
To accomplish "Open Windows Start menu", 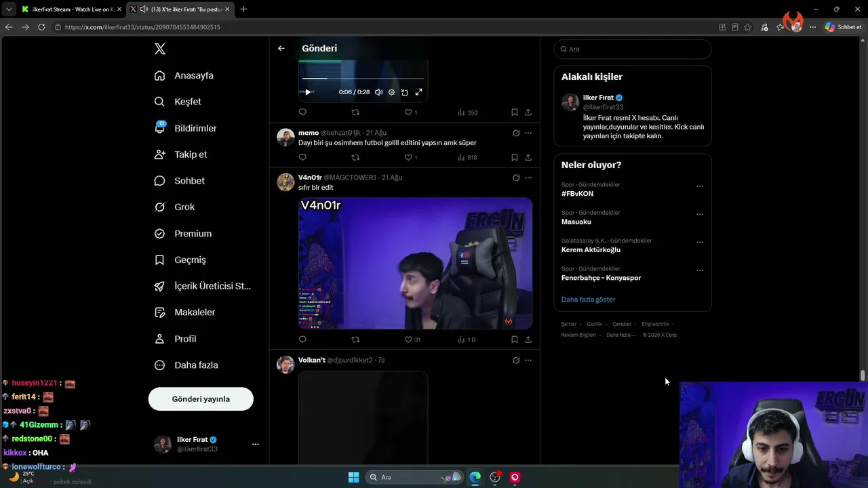I will tap(353, 477).
